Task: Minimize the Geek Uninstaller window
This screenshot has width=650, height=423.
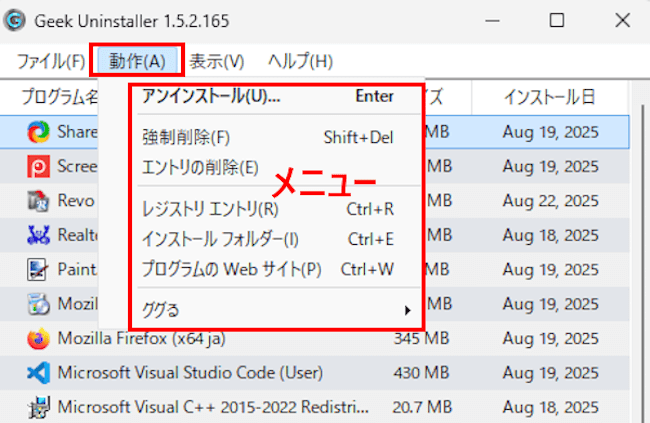Action: pyautogui.click(x=492, y=20)
